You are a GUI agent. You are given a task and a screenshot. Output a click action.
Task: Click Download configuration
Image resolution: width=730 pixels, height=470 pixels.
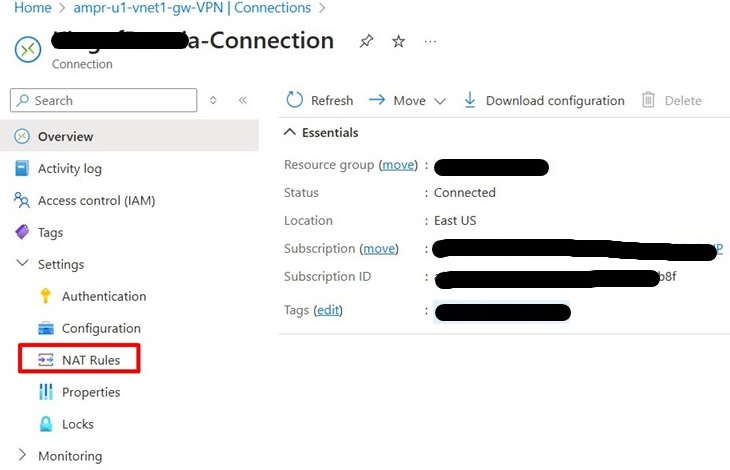pyautogui.click(x=544, y=100)
